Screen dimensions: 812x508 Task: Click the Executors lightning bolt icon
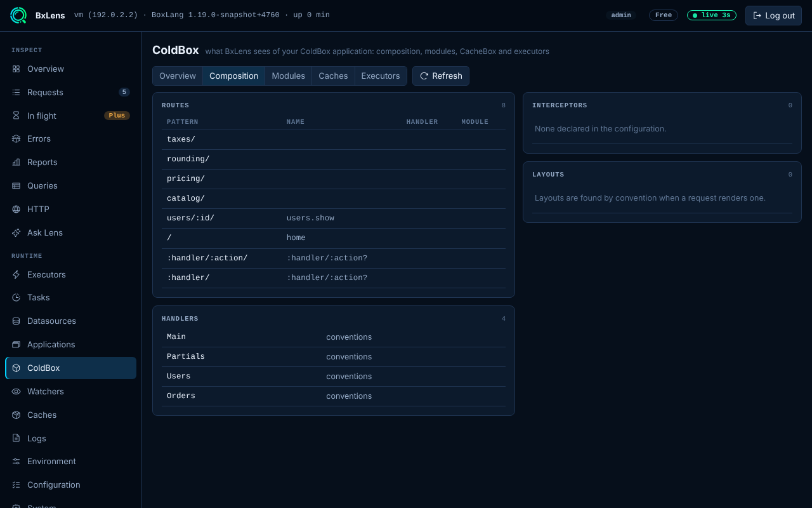click(x=16, y=274)
